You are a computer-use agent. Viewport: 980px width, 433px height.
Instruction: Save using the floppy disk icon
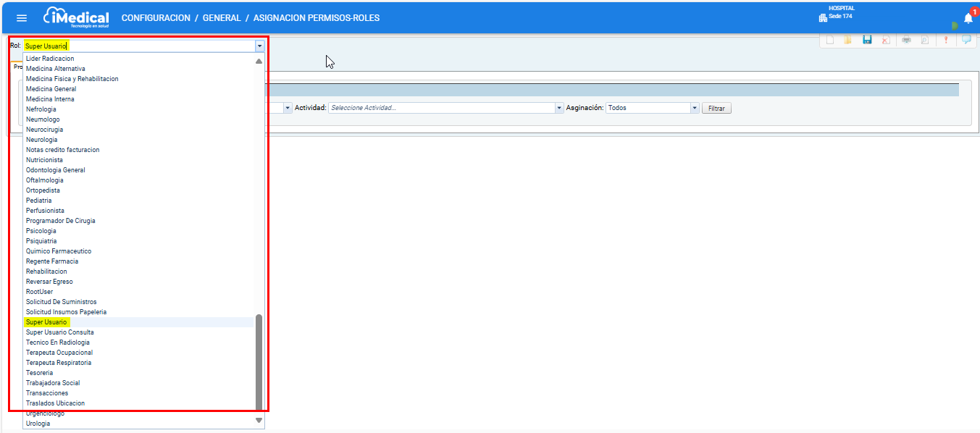pyautogui.click(x=867, y=41)
